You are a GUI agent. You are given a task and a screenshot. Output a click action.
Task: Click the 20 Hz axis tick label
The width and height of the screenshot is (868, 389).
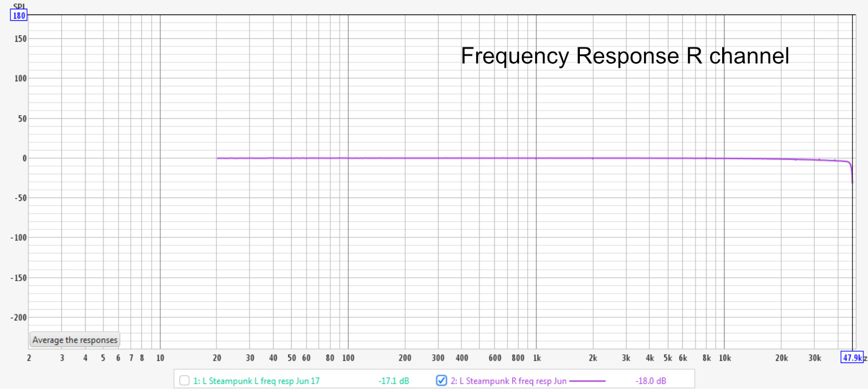217,358
